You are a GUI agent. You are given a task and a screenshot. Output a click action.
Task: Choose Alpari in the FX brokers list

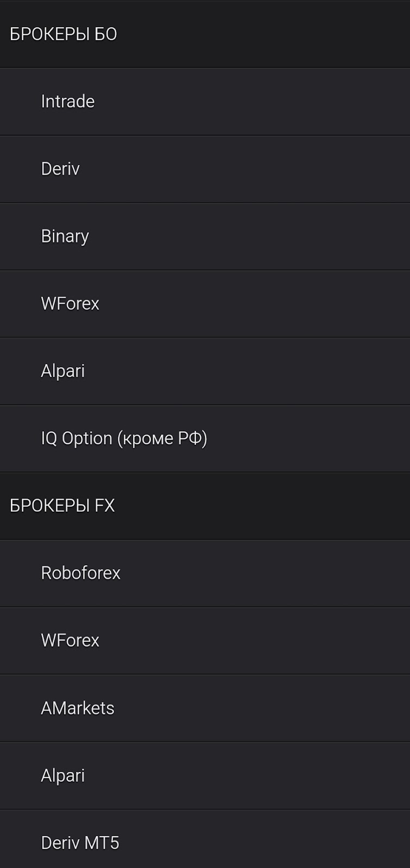[205, 775]
